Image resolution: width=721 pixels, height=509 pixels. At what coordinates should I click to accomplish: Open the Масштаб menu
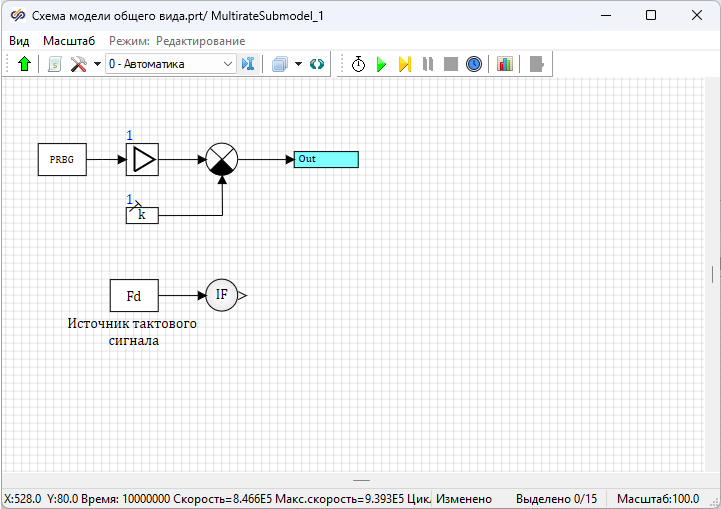coord(69,41)
